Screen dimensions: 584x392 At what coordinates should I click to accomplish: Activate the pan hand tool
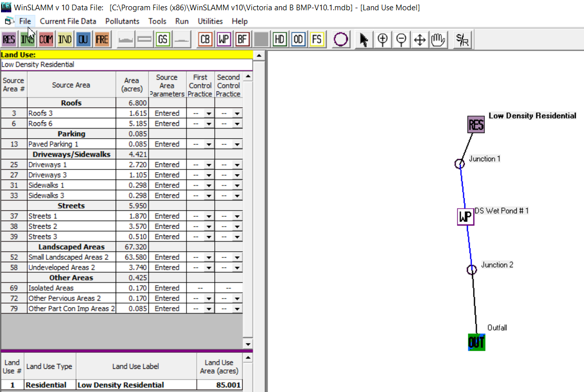(x=438, y=39)
